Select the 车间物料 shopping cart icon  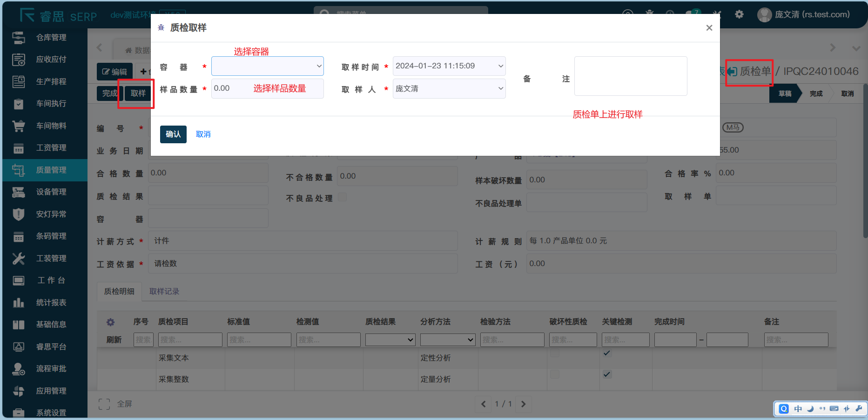(x=19, y=126)
